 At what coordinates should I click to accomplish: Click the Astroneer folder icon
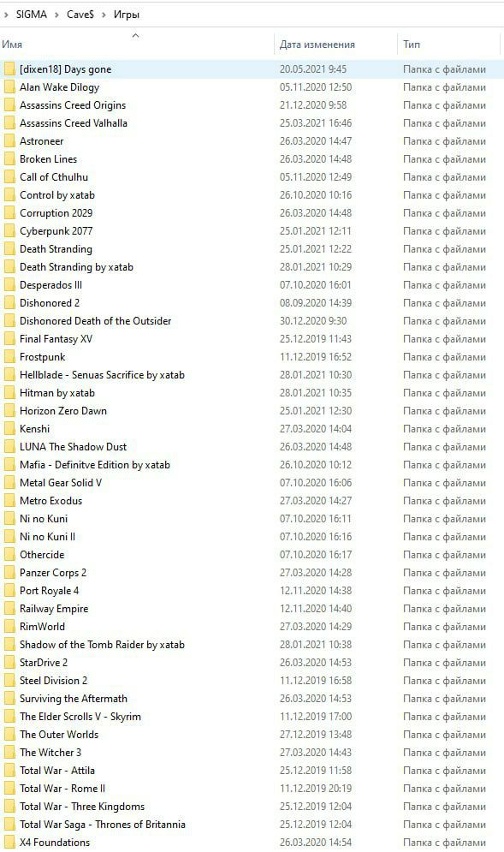pyautogui.click(x=9, y=141)
